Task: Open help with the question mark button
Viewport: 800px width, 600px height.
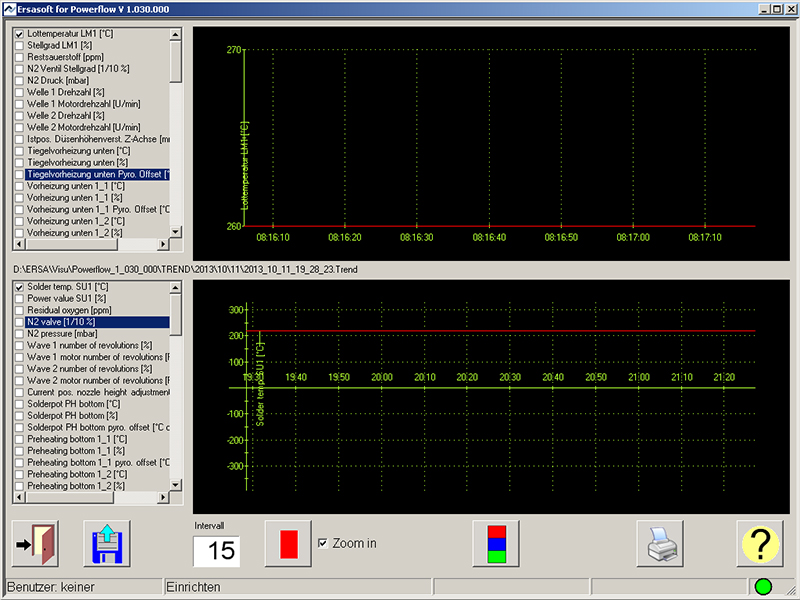Action: click(761, 545)
